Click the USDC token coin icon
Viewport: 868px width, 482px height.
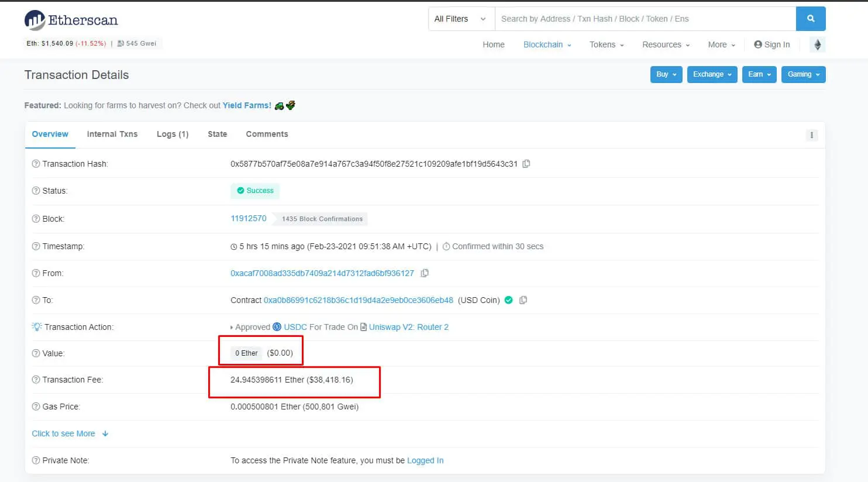pos(277,327)
